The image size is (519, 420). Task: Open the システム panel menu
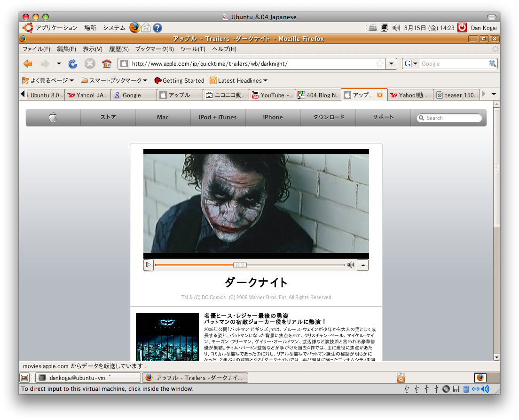[x=114, y=28]
